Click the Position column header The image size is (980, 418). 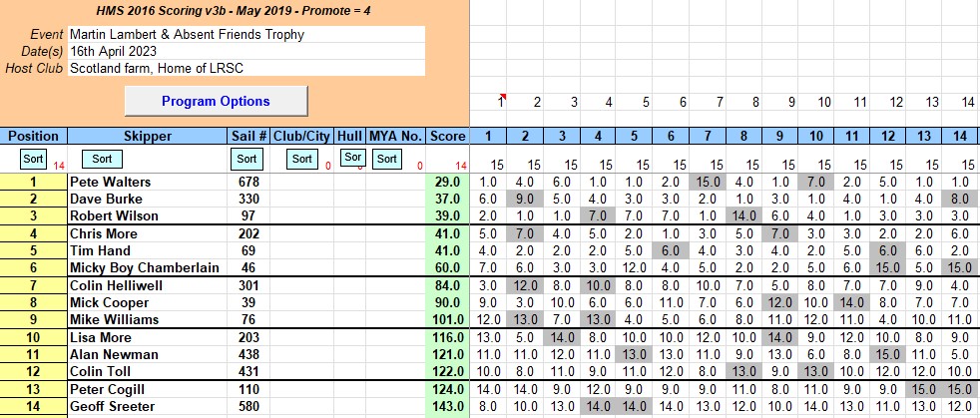[34, 136]
